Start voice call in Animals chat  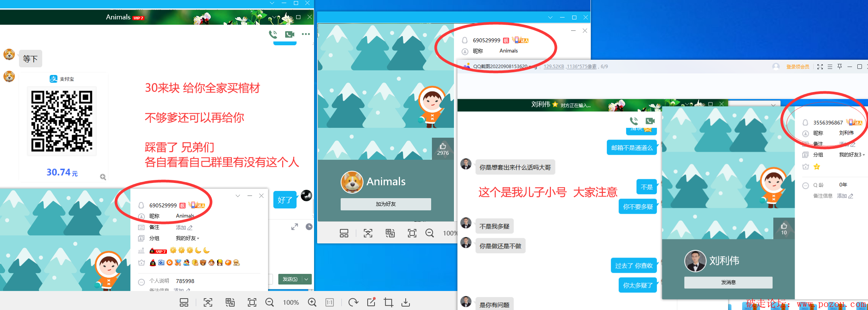pos(273,34)
